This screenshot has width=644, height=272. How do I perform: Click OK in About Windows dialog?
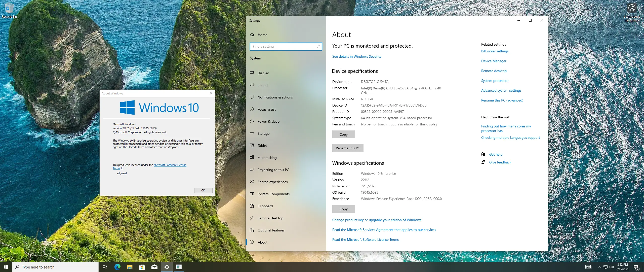coord(203,190)
